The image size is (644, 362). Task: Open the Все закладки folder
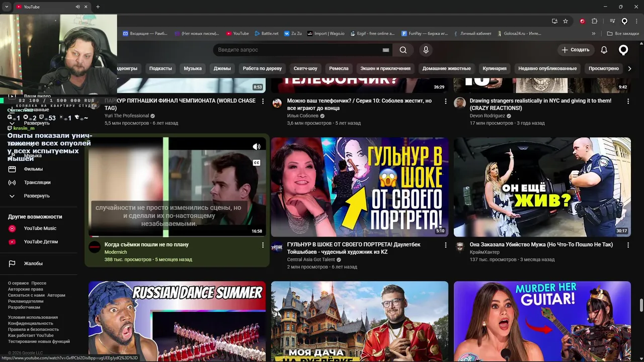coord(623,34)
